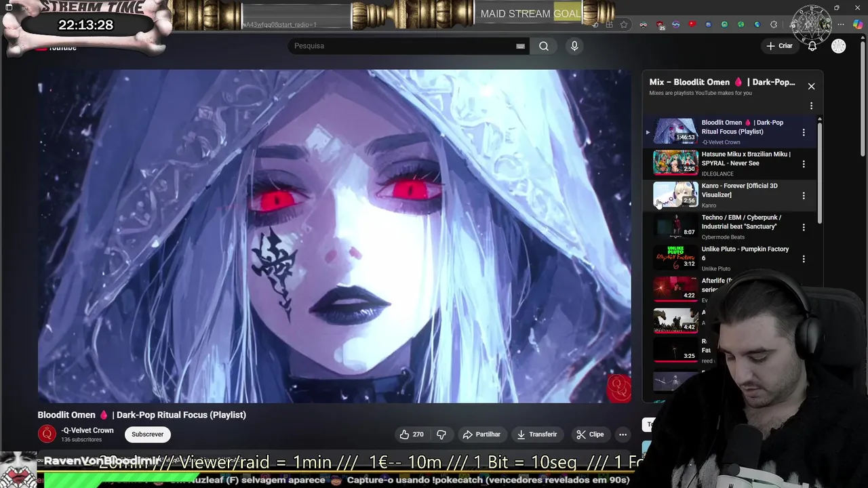Open the browser Copilot icon
The image size is (868, 488).
[859, 24]
